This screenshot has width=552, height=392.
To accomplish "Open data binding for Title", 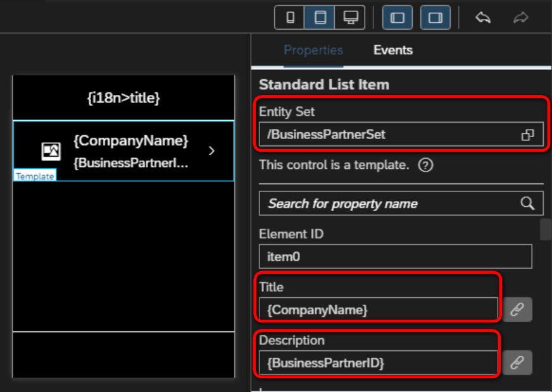I will pyautogui.click(x=517, y=310).
